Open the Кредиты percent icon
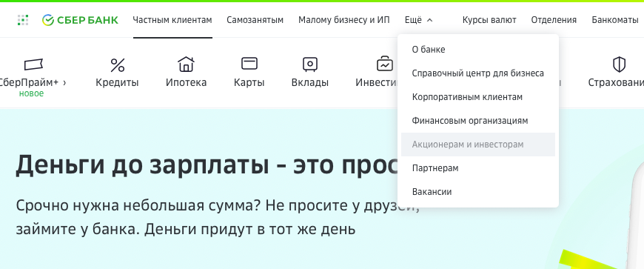 click(x=118, y=64)
